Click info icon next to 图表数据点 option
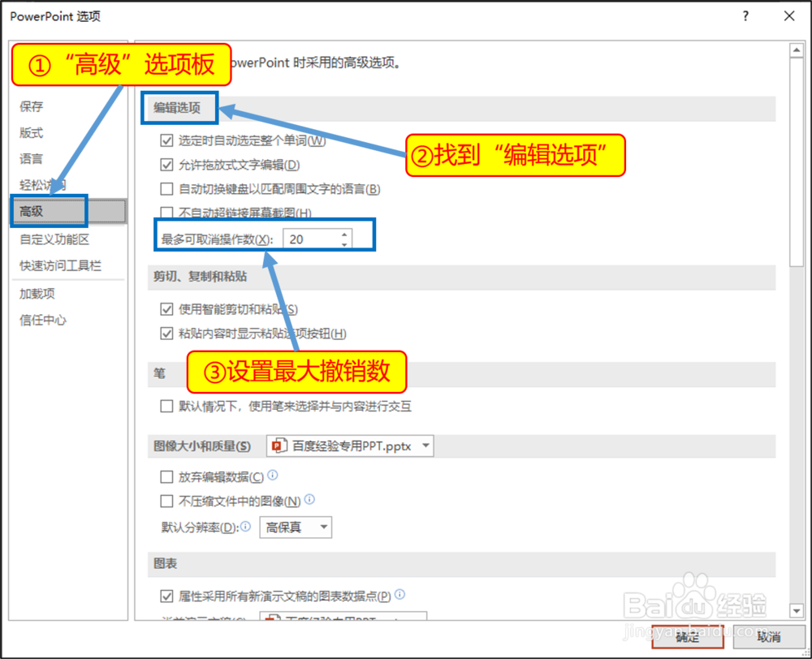812x659 pixels. click(400, 594)
